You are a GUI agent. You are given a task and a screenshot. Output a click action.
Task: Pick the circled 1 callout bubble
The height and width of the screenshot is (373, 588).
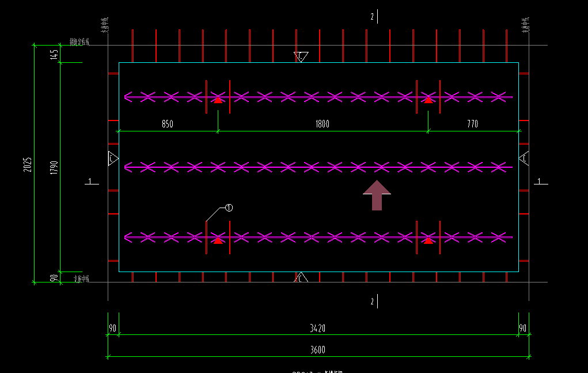pos(229,208)
